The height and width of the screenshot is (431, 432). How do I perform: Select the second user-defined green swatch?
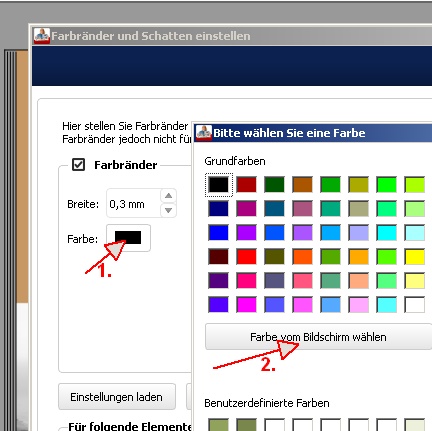click(247, 425)
